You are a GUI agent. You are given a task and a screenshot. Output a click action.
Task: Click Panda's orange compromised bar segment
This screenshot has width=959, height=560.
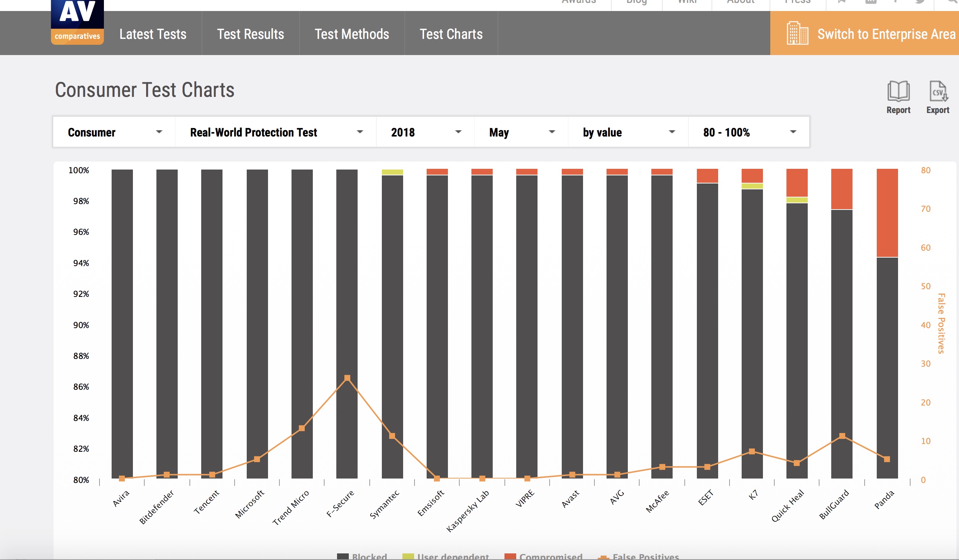[x=887, y=213]
